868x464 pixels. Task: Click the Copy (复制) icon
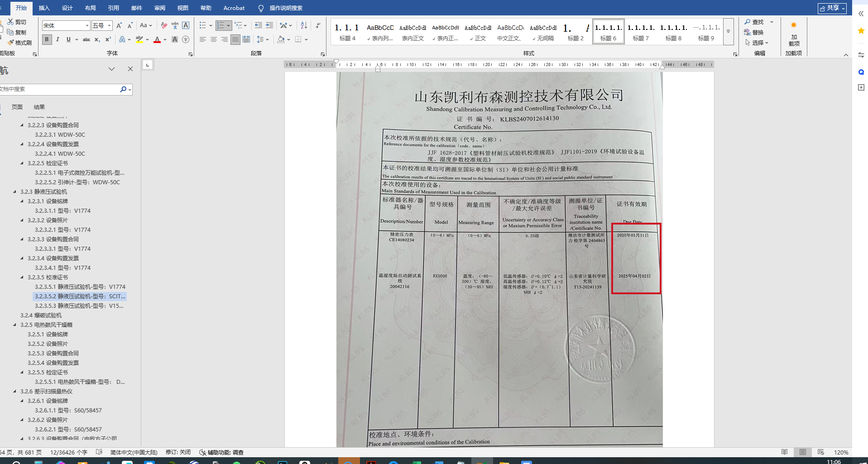tap(10, 32)
